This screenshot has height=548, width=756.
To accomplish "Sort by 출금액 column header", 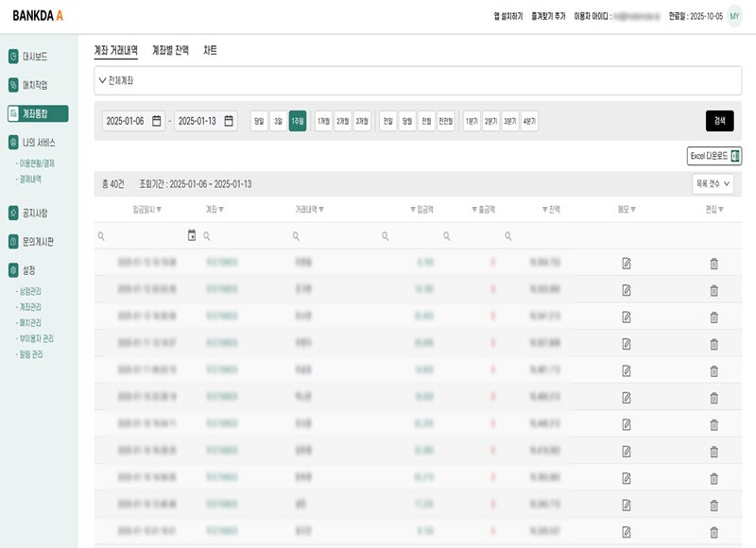I will 483,209.
